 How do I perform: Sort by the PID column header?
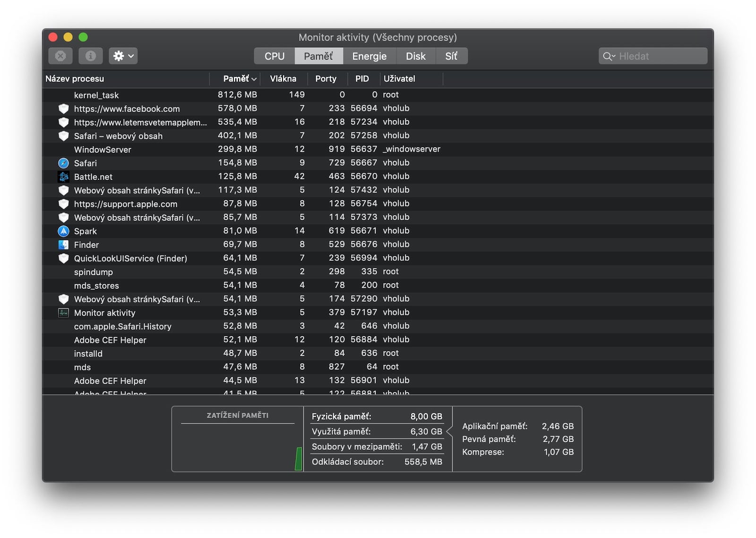362,79
